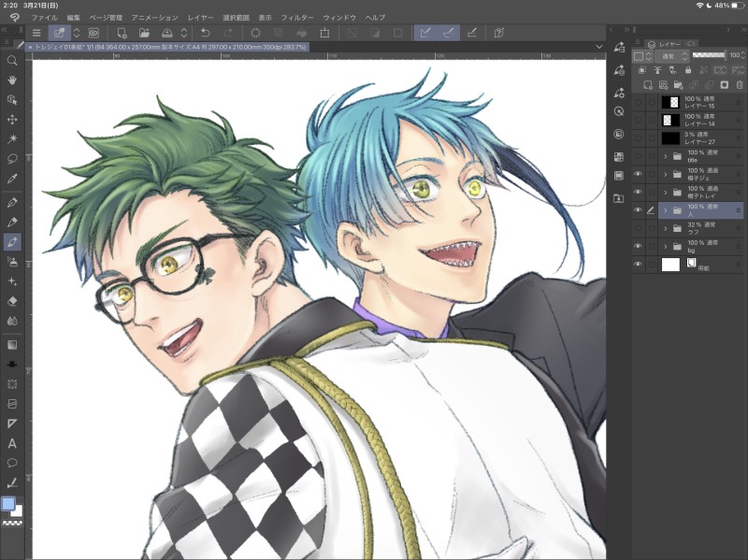Open the ページ管理 menu
Viewport: 748px width, 560px height.
[106, 18]
